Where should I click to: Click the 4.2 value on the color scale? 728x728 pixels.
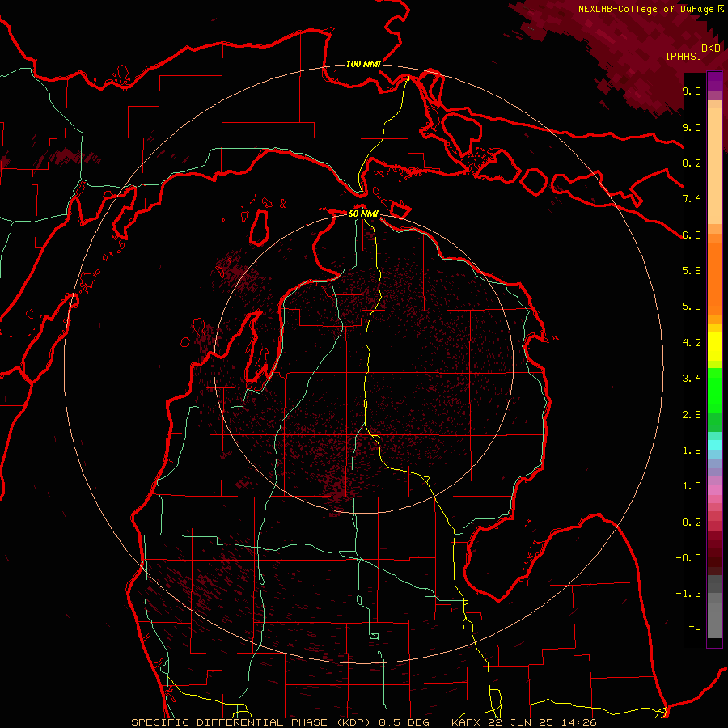[x=692, y=343]
